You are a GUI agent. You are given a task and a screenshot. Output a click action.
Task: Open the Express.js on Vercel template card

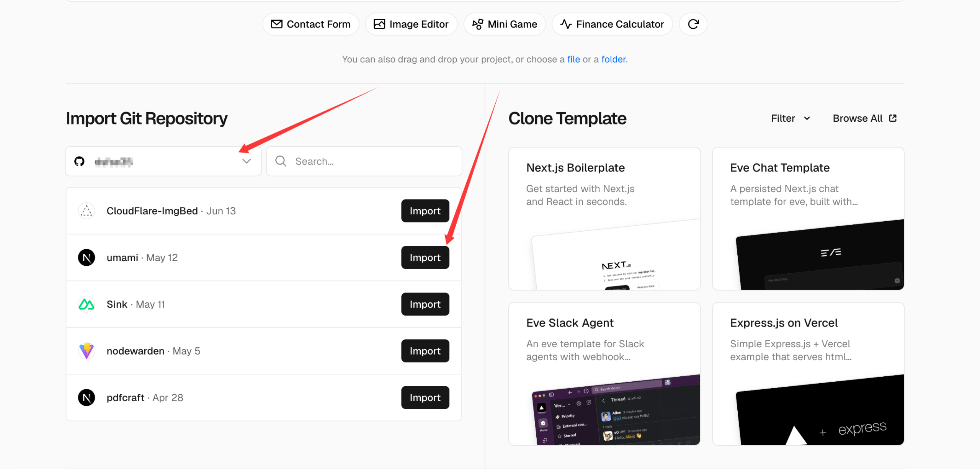point(808,374)
